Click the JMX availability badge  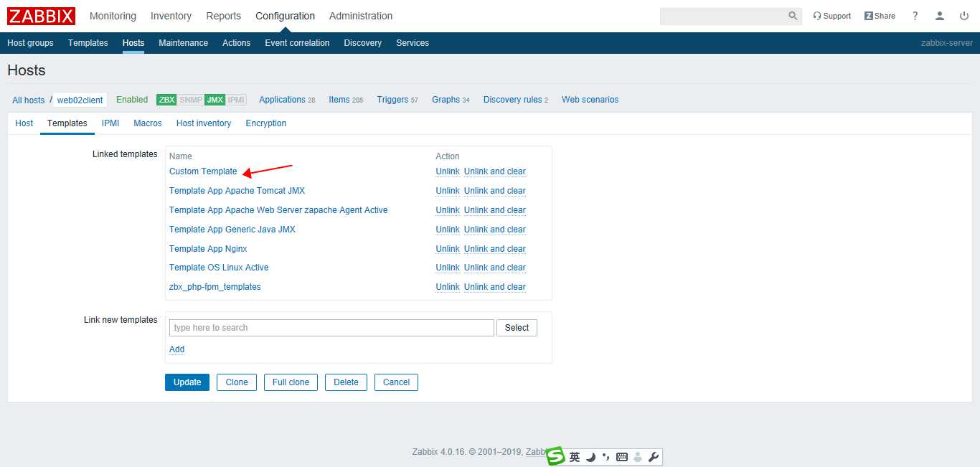point(215,100)
